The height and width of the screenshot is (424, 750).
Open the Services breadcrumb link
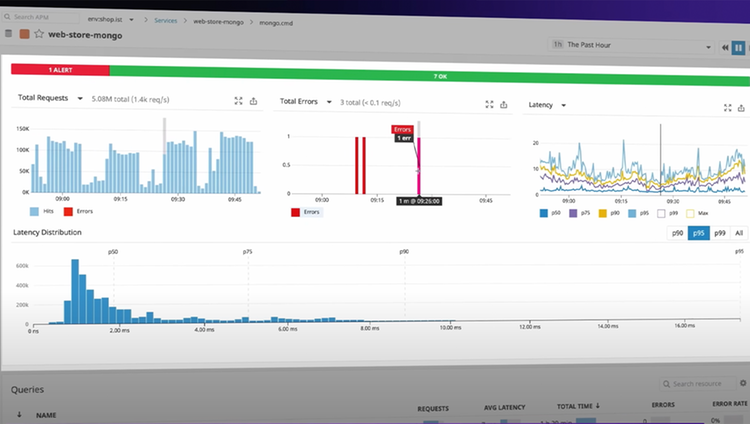(165, 21)
